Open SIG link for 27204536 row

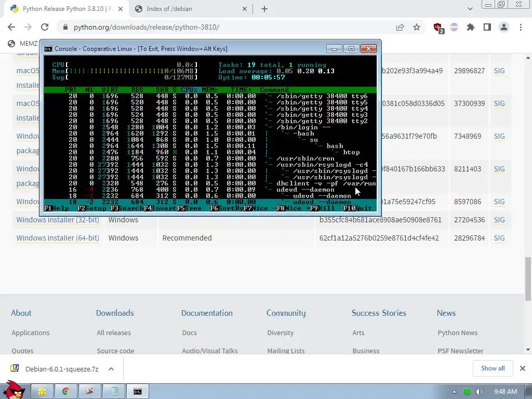(499, 220)
